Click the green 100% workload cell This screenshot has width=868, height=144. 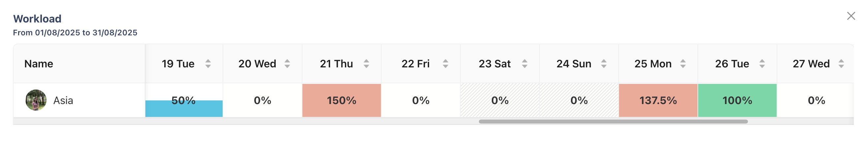click(x=737, y=100)
